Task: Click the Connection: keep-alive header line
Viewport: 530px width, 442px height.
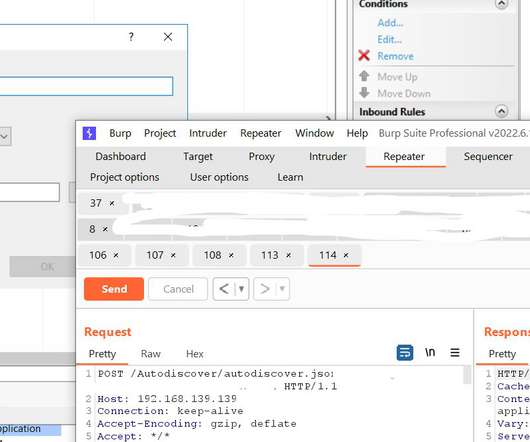Action: (x=170, y=411)
